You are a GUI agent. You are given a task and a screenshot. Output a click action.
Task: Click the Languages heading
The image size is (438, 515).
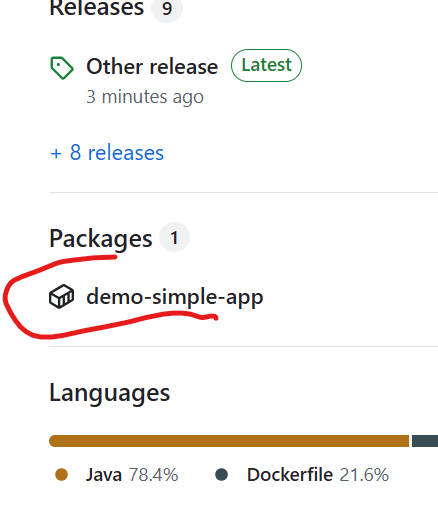coord(110,393)
